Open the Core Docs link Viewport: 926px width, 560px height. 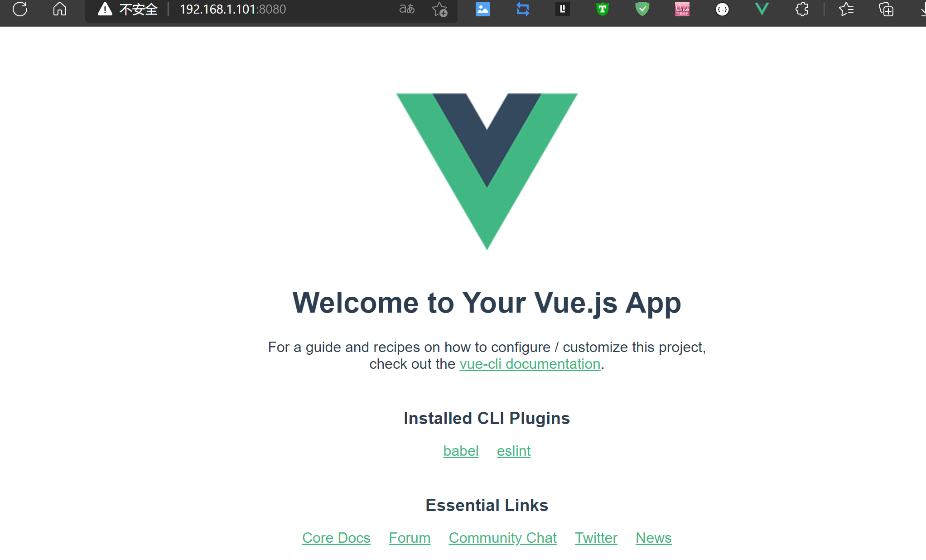(336, 538)
